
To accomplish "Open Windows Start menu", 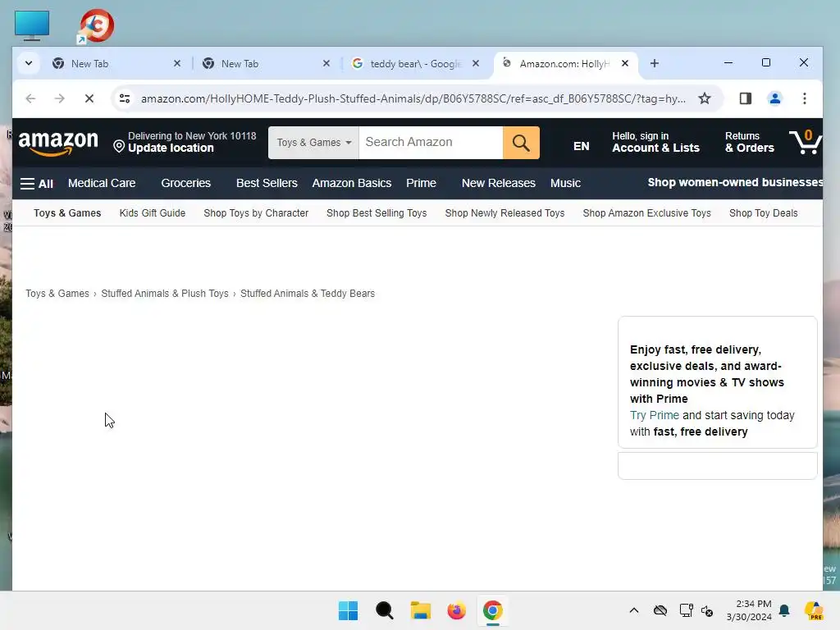I will (x=348, y=610).
